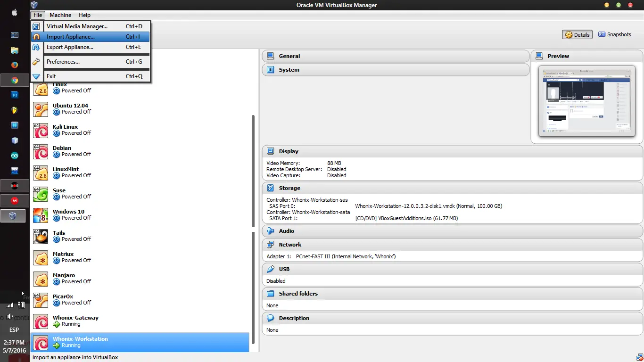
Task: Open the Machine menu
Action: (60, 15)
